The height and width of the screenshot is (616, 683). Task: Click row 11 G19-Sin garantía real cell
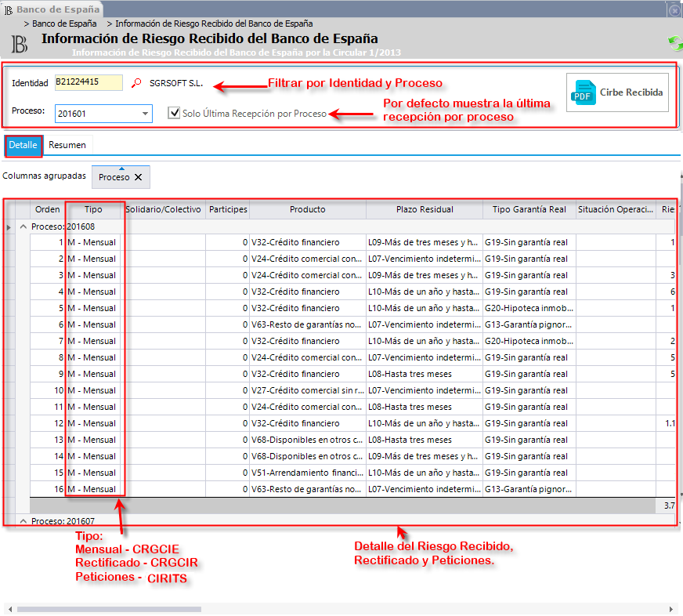(x=529, y=408)
